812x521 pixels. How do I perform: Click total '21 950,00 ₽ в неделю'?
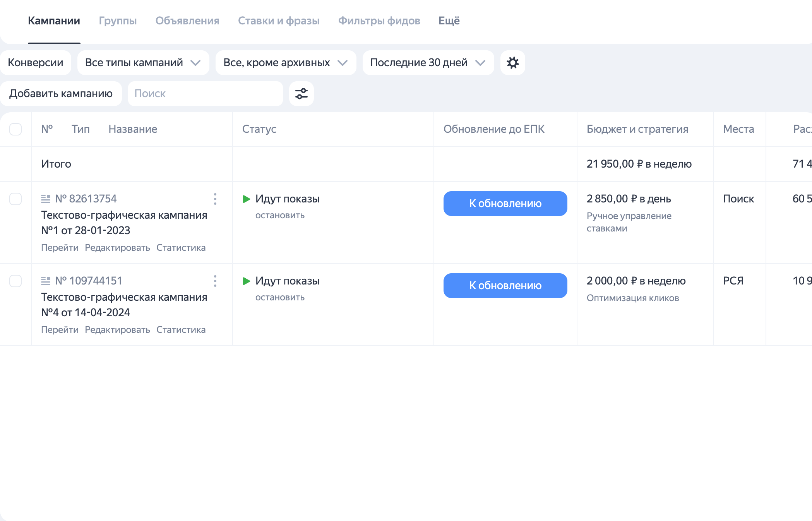[x=639, y=164]
